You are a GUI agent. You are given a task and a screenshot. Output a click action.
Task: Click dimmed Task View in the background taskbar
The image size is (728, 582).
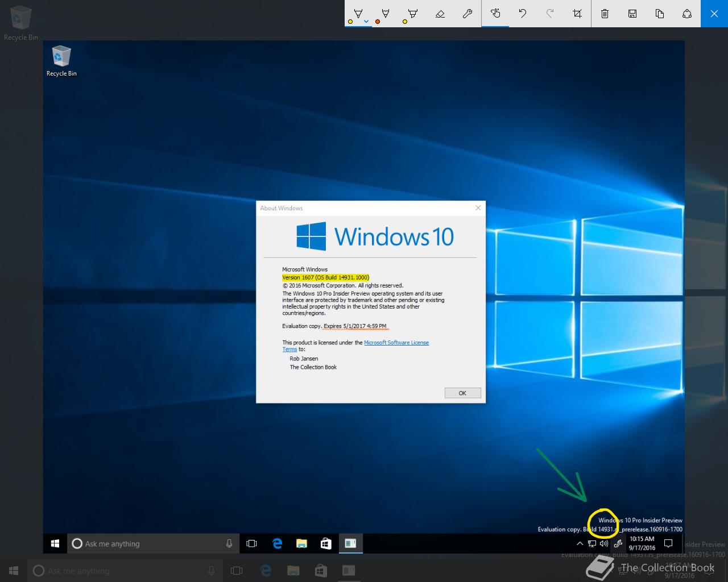(x=237, y=570)
